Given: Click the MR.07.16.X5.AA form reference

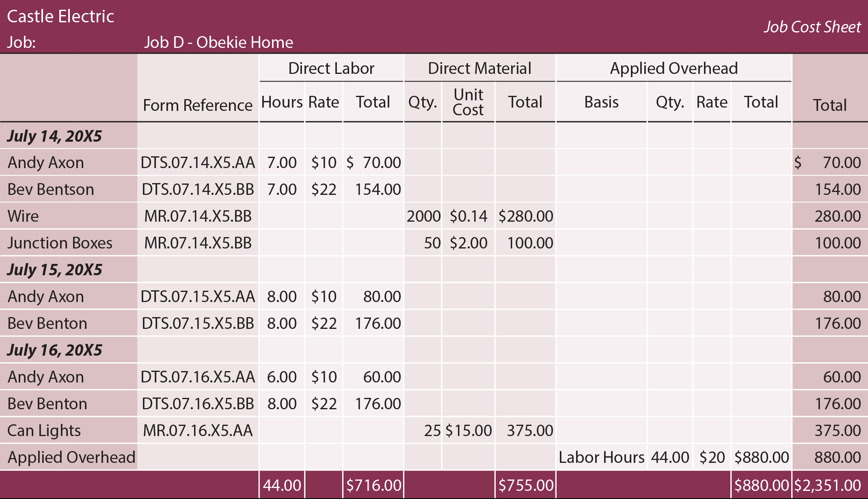Looking at the screenshot, I should 198,430.
